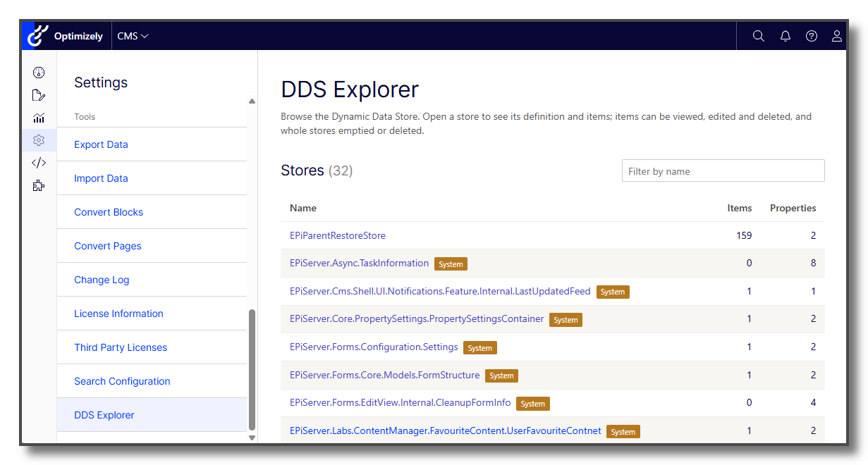Click the Name column header
This screenshot has width=868, height=465.
point(303,208)
